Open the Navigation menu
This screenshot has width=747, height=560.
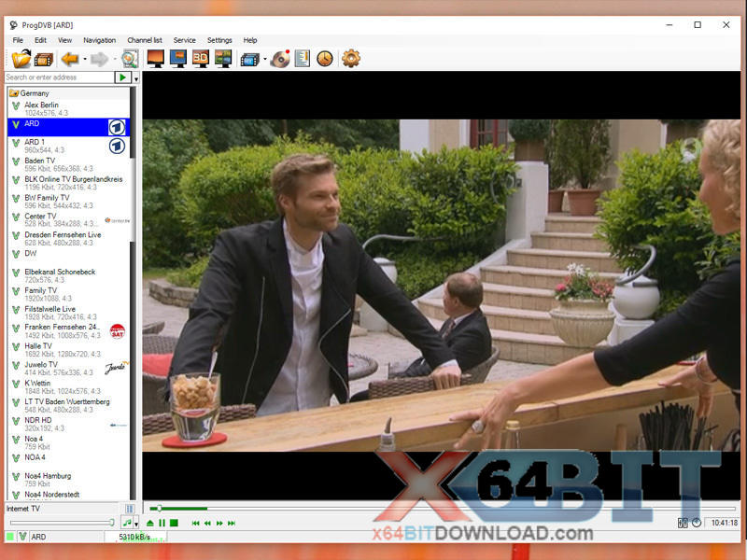click(100, 40)
